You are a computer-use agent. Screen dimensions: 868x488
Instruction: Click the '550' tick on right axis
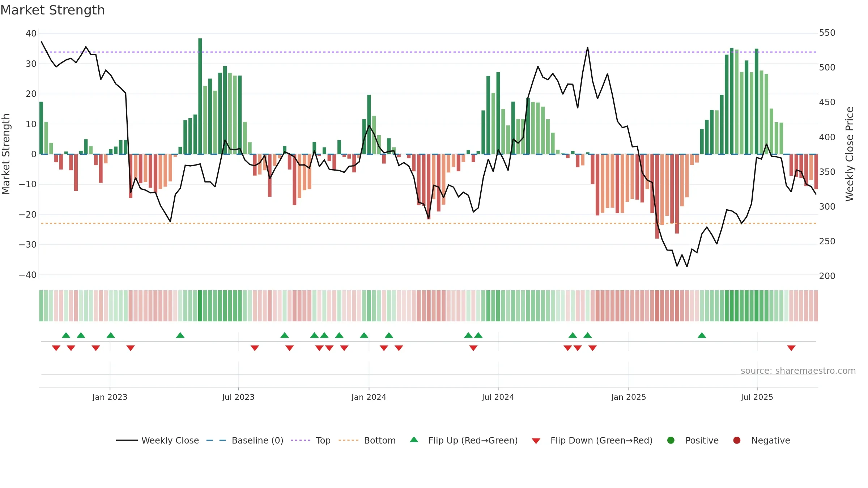pos(827,33)
